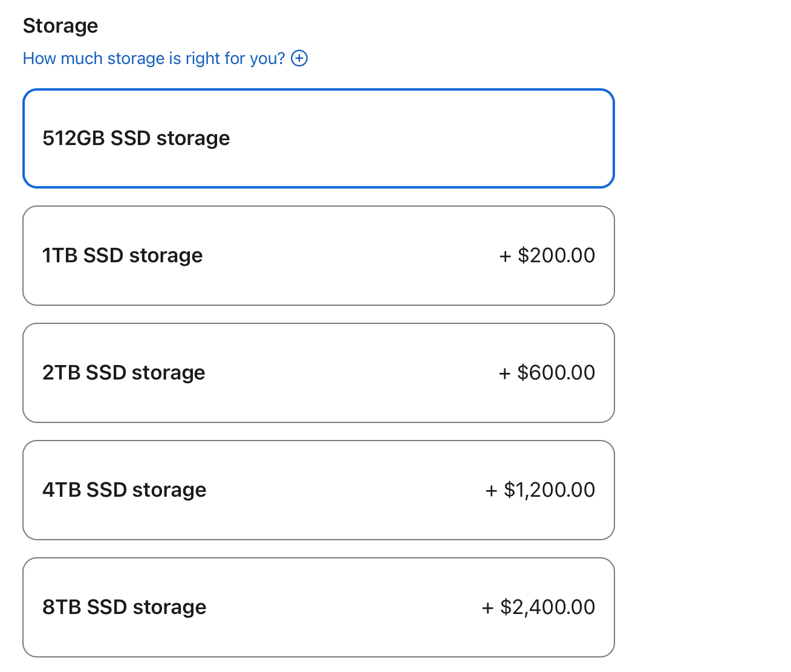The image size is (791, 672).
Task: Click the "2TB SSD storage" title text
Action: (123, 373)
